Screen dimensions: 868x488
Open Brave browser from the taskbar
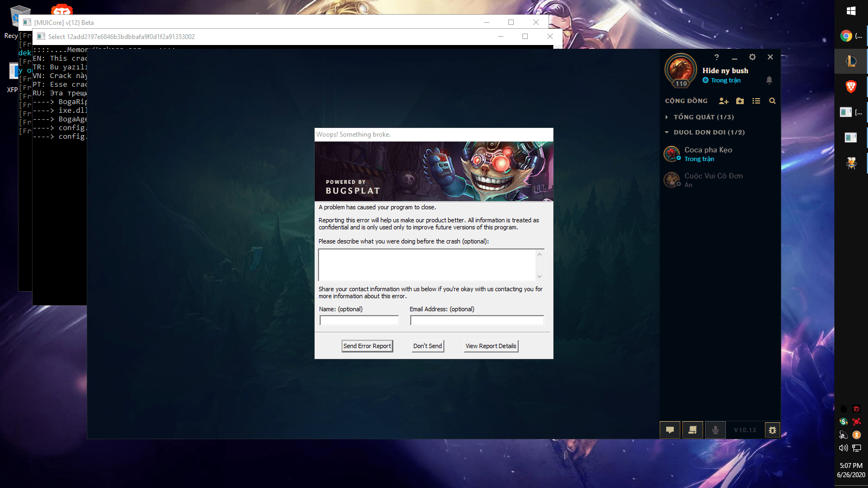click(x=851, y=86)
